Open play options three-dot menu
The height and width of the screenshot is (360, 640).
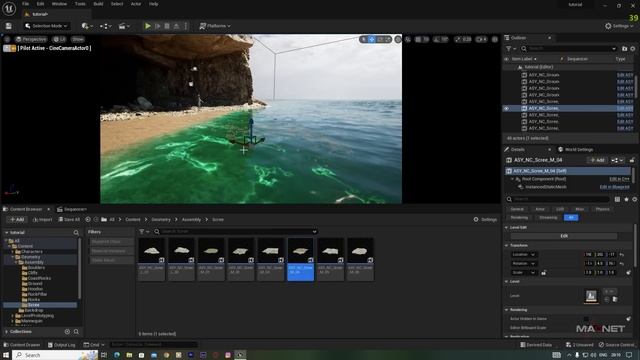186,26
